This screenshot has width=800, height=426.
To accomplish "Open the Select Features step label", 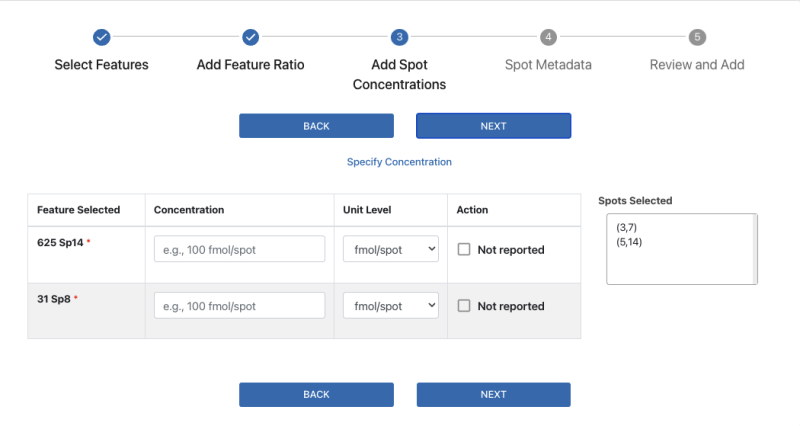I will [x=101, y=65].
